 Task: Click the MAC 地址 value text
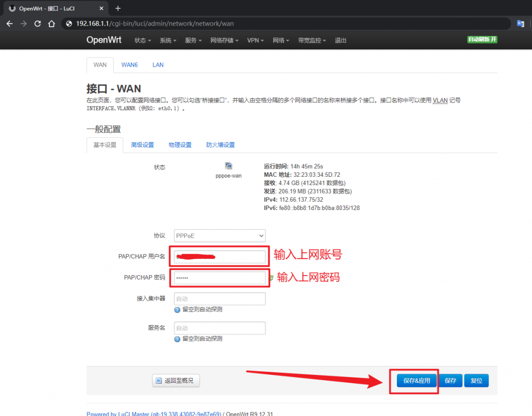316,175
